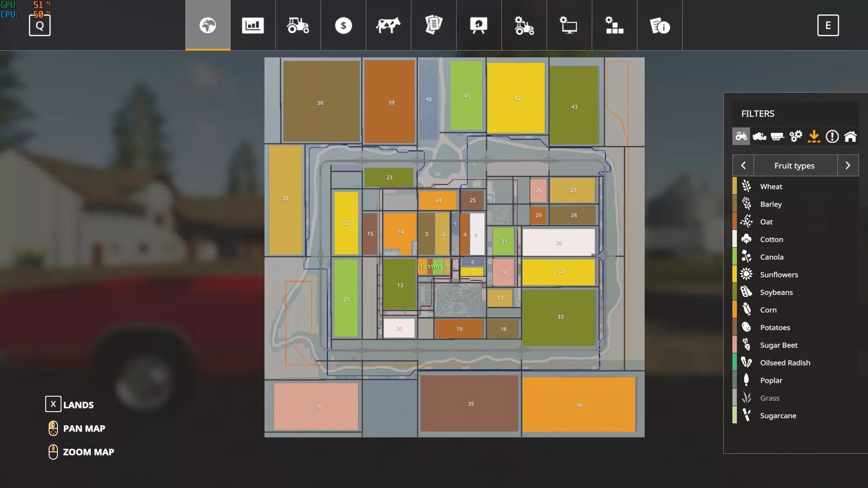Toggle Wheat fruit type visibility
The height and width of the screenshot is (488, 868).
tap(771, 186)
